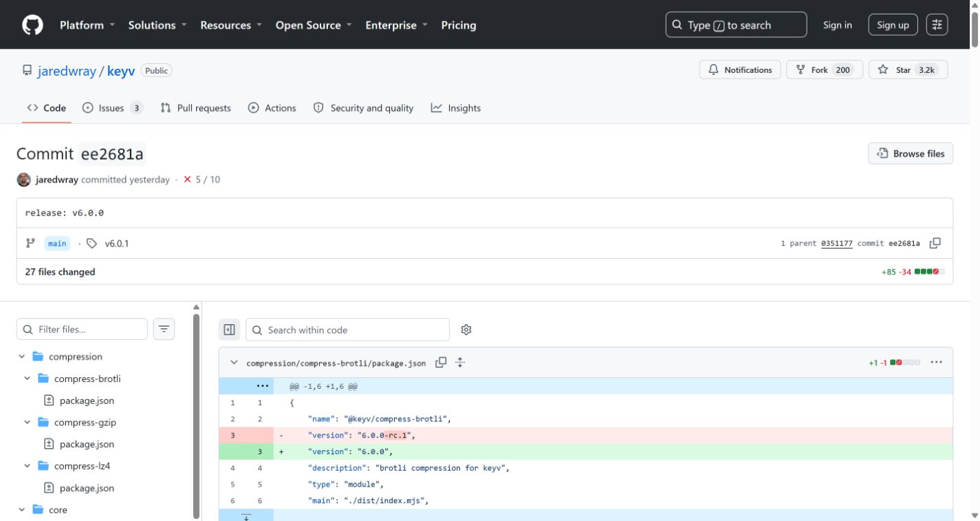Open the appearance settings icon in header
The image size is (980, 521).
[937, 25]
